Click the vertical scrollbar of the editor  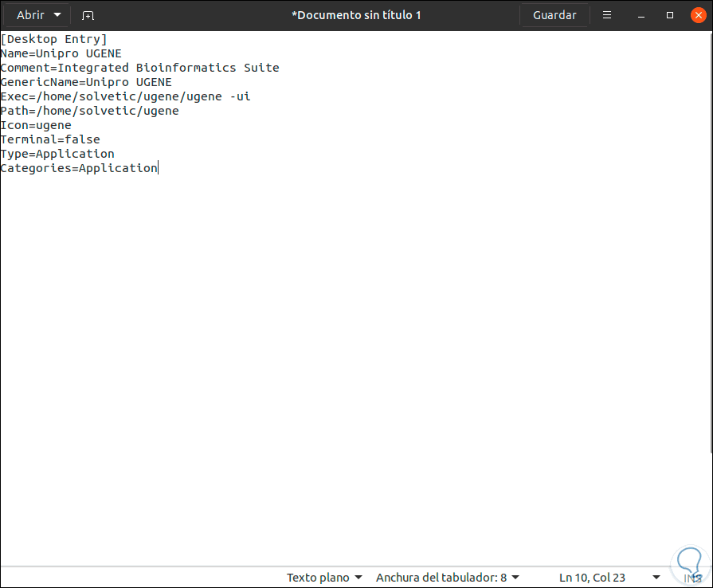pyautogui.click(x=711, y=242)
